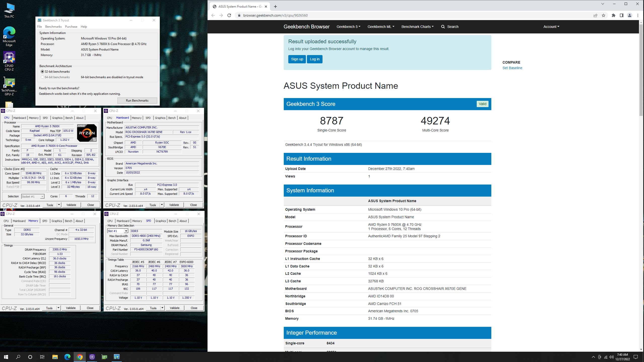Click the browser address bar URL

point(275,15)
